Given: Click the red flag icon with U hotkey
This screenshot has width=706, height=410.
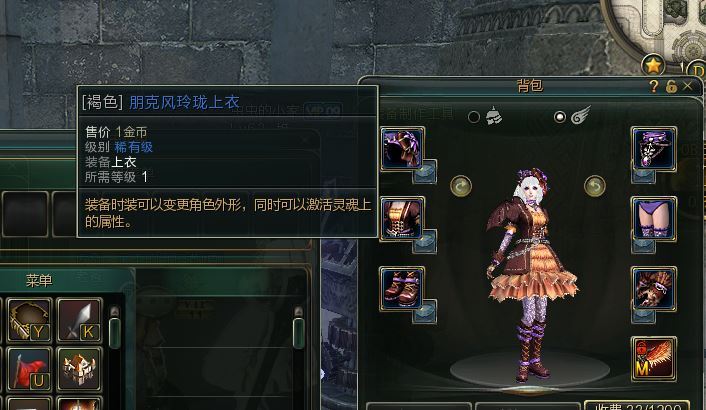Looking at the screenshot, I should pyautogui.click(x=29, y=369).
